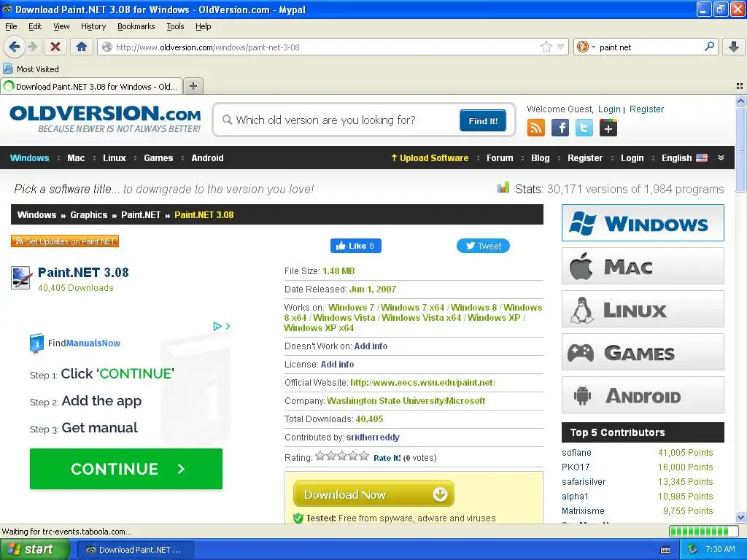Viewport: 747px width, 560px height.
Task: Open the browser Home page icon
Action: pos(82,47)
